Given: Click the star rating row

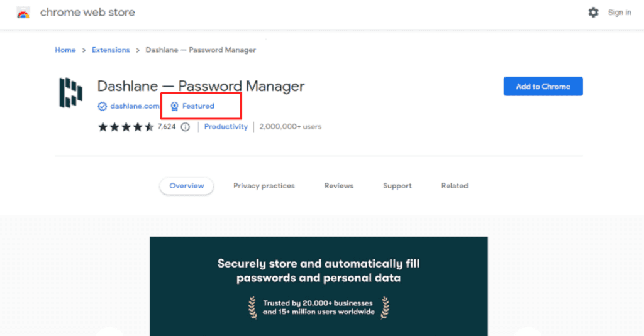Looking at the screenshot, I should (x=126, y=127).
